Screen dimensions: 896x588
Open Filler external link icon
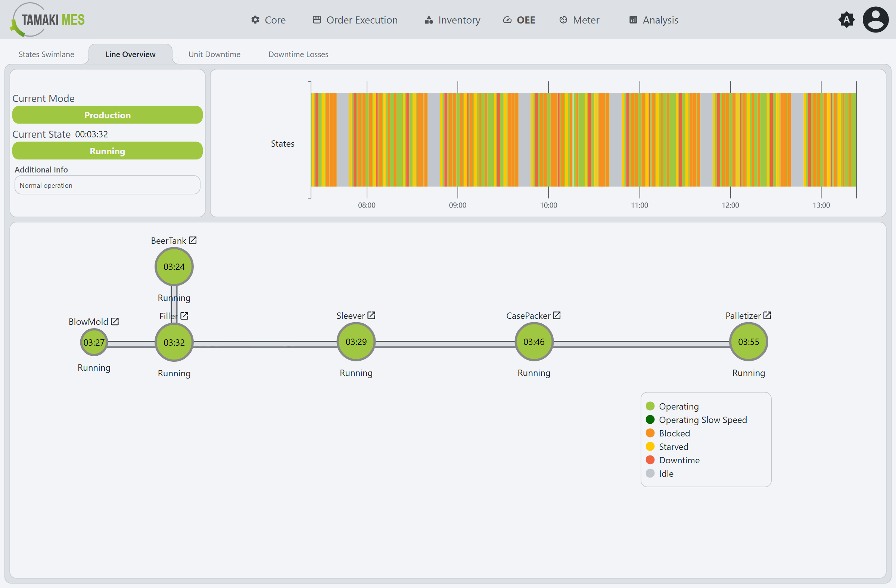tap(184, 316)
